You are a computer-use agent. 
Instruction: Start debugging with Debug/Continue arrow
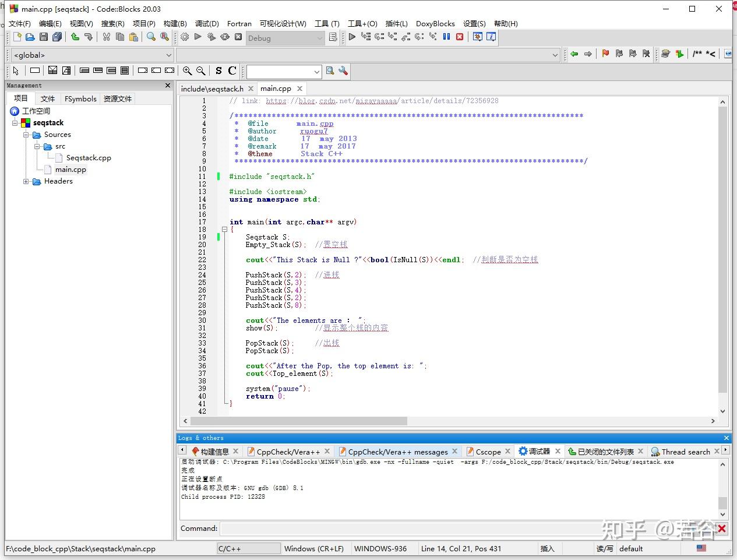[x=352, y=37]
